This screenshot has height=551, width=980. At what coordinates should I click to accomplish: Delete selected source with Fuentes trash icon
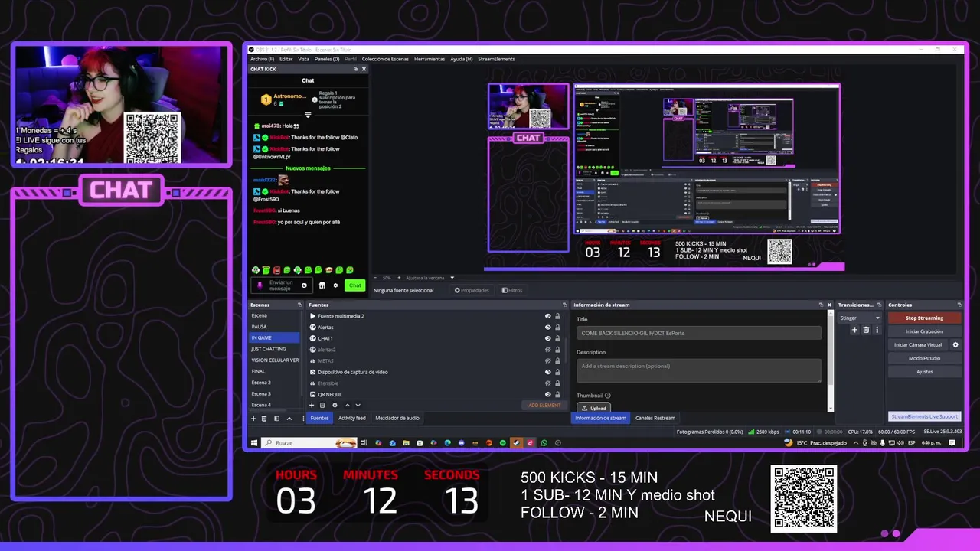coord(322,405)
